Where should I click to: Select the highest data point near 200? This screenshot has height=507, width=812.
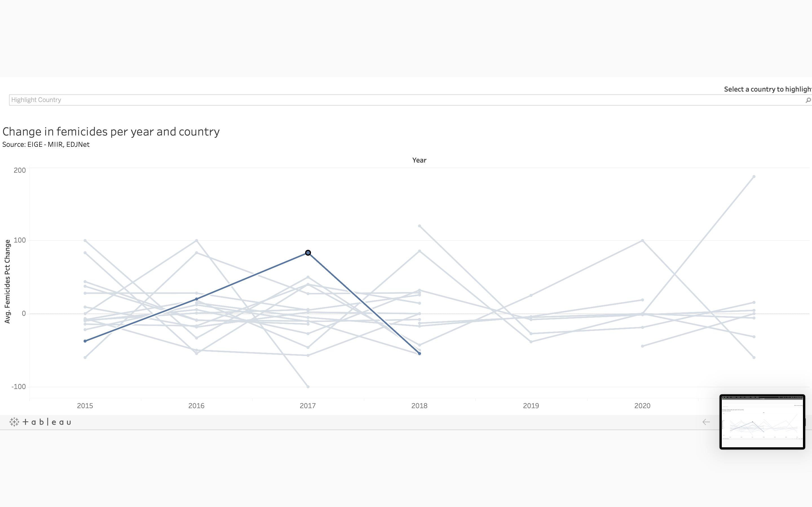[754, 176]
